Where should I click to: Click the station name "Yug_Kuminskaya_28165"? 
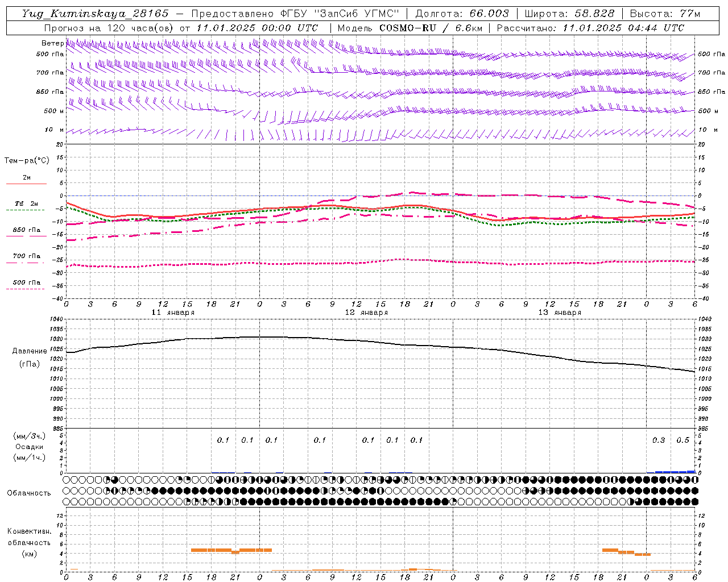click(x=95, y=14)
